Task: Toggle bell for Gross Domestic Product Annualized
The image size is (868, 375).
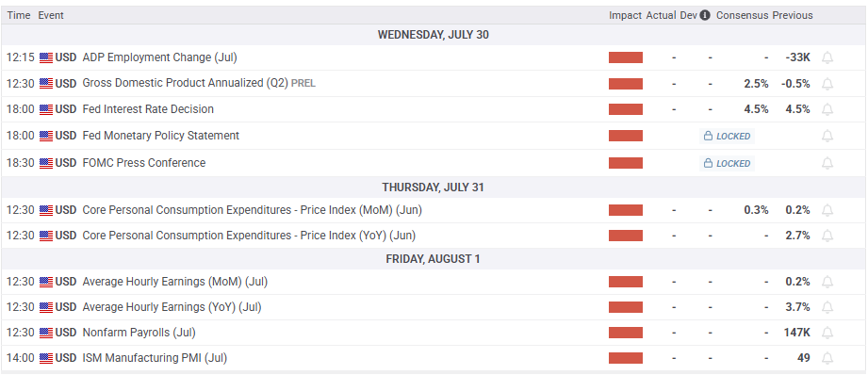Action: coord(827,84)
